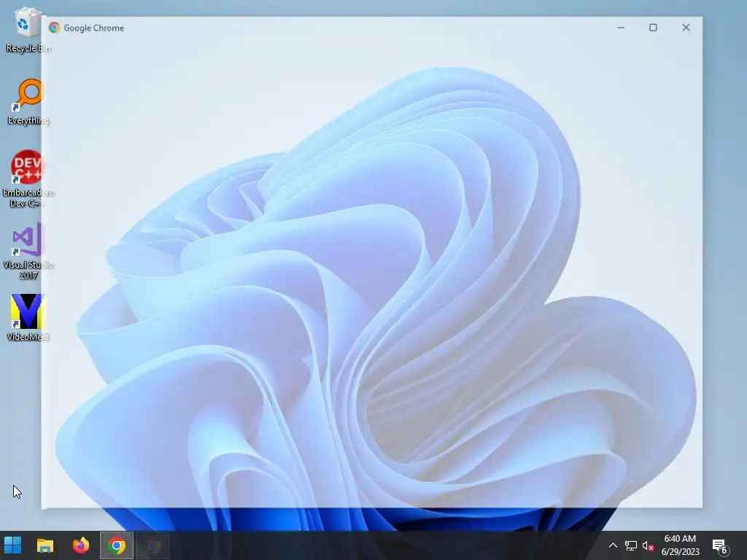Click the muted volume tray icon

tap(648, 545)
